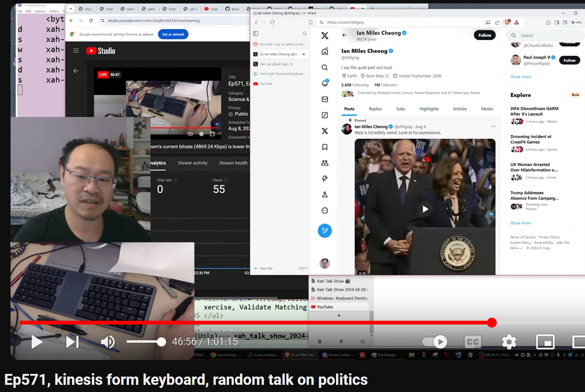Toggle the autoplay switch
Viewport: 585px width, 392px height.
(x=435, y=342)
